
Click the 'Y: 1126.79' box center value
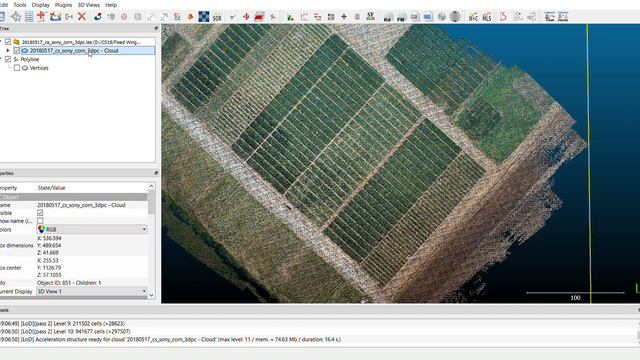49,268
